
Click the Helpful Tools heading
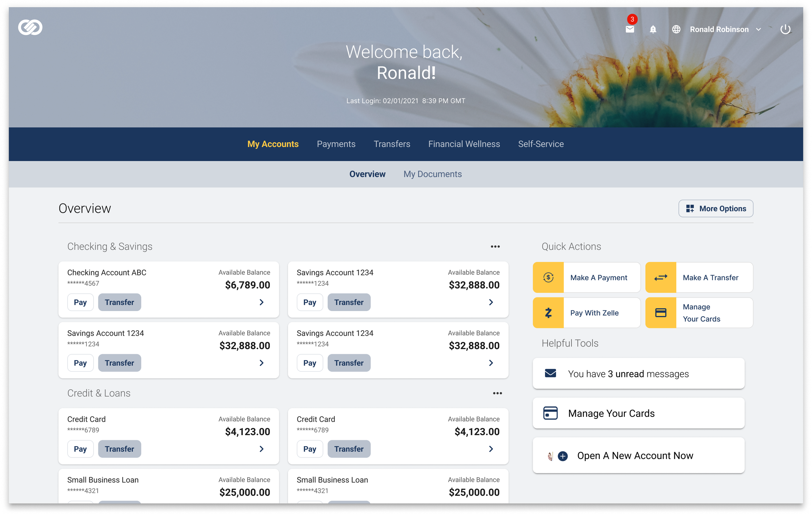click(570, 343)
